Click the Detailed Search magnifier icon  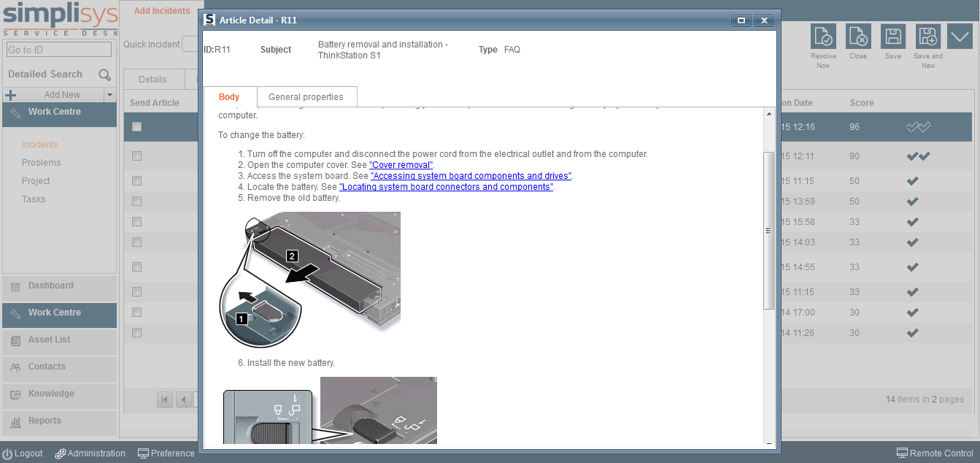coord(104,74)
